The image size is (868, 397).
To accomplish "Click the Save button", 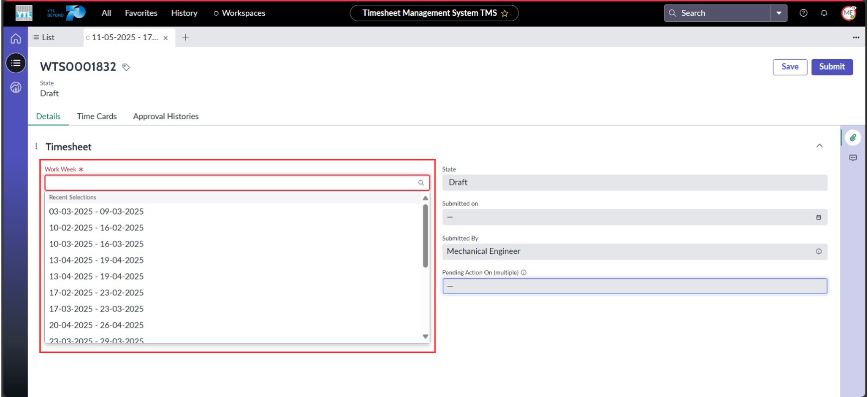I will pyautogui.click(x=790, y=67).
